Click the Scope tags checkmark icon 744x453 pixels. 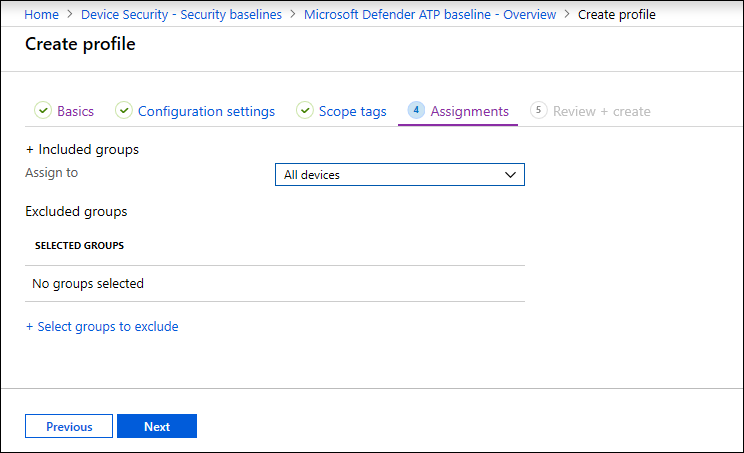click(305, 111)
